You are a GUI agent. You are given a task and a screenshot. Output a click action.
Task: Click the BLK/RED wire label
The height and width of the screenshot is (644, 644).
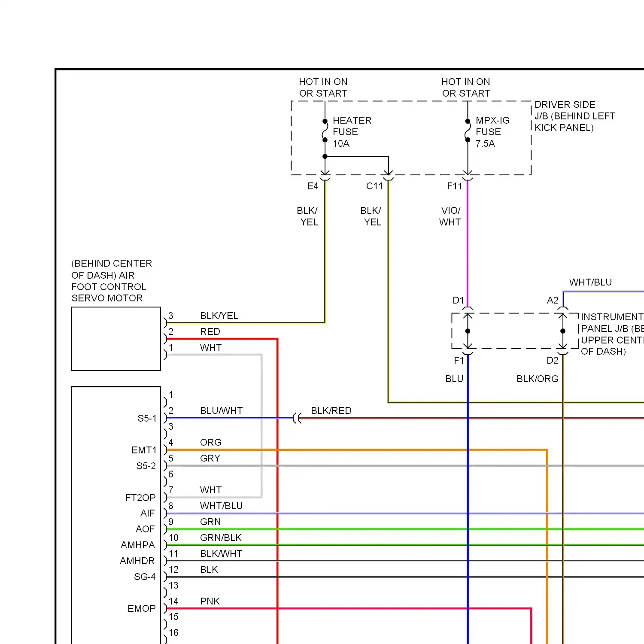(x=331, y=410)
